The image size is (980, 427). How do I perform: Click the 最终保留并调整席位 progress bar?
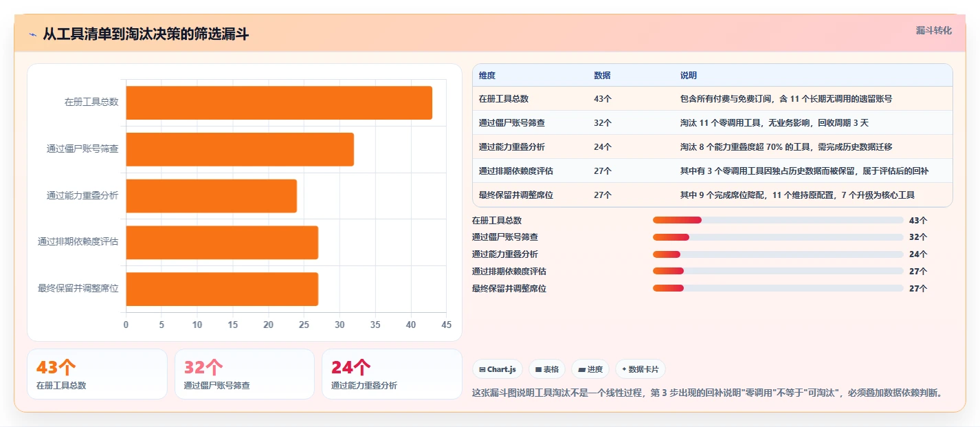pyautogui.click(x=778, y=289)
